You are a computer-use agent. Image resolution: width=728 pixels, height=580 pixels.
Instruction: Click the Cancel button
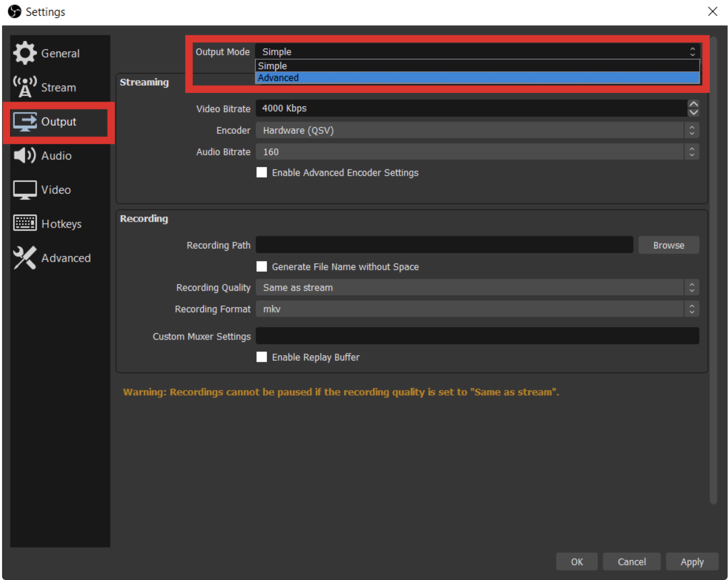coord(632,562)
